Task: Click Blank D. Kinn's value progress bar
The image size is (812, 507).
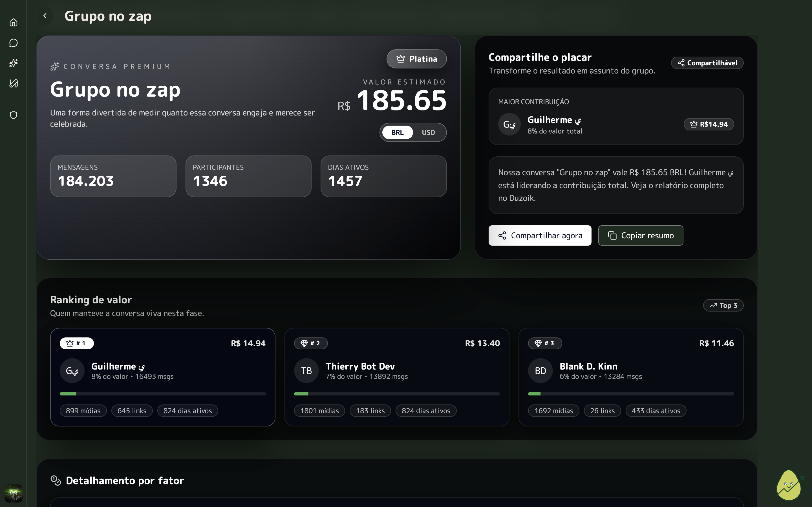Action: tap(631, 394)
